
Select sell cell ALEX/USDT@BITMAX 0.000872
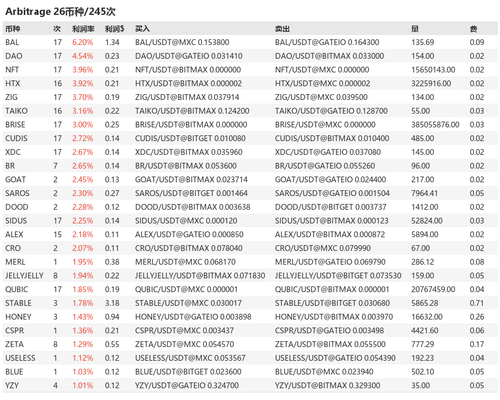point(330,234)
